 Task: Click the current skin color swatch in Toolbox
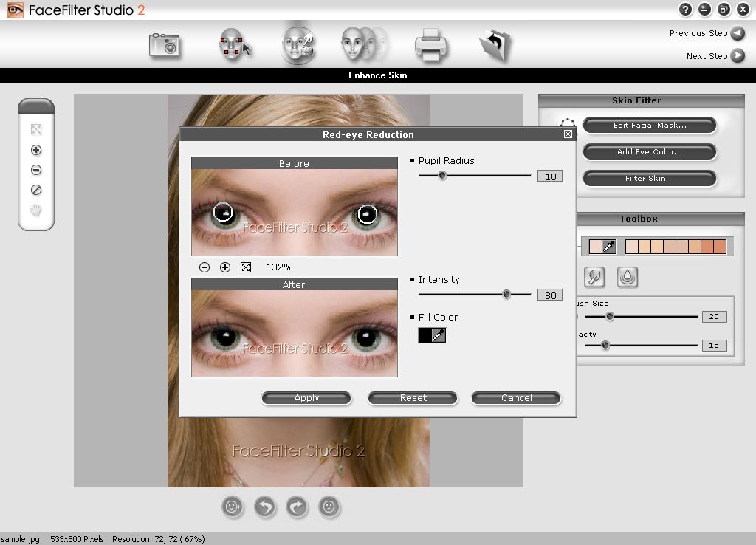tap(596, 247)
